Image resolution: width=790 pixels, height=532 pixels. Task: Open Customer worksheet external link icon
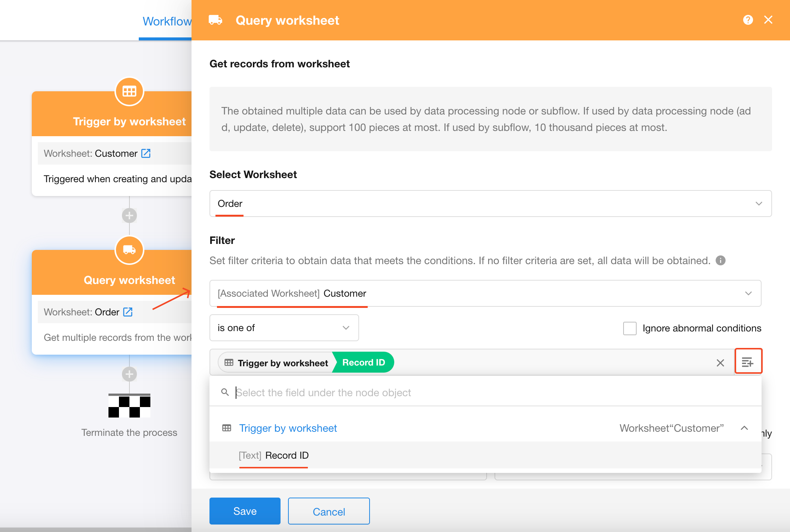pos(146,153)
